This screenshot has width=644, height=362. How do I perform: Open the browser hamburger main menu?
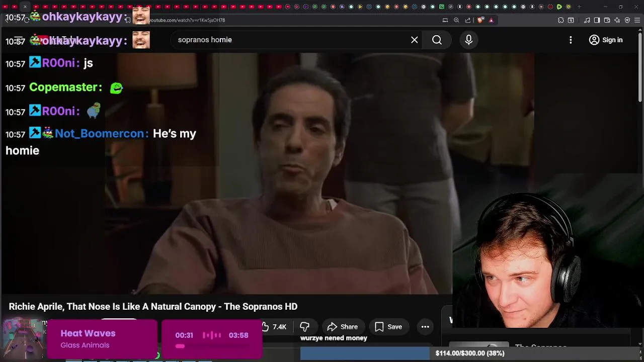pos(637,20)
